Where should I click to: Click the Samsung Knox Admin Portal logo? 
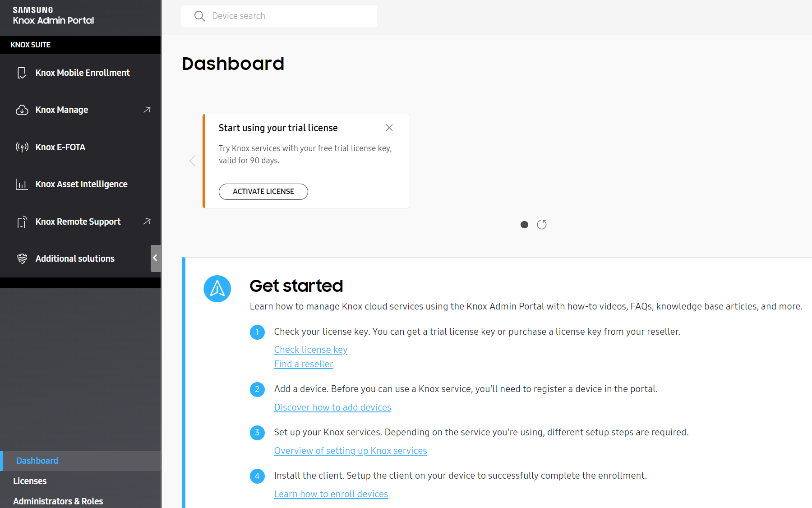coord(53,16)
